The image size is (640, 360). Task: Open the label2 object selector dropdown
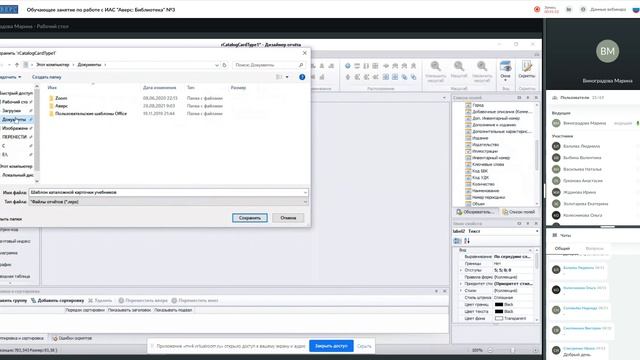(x=537, y=231)
